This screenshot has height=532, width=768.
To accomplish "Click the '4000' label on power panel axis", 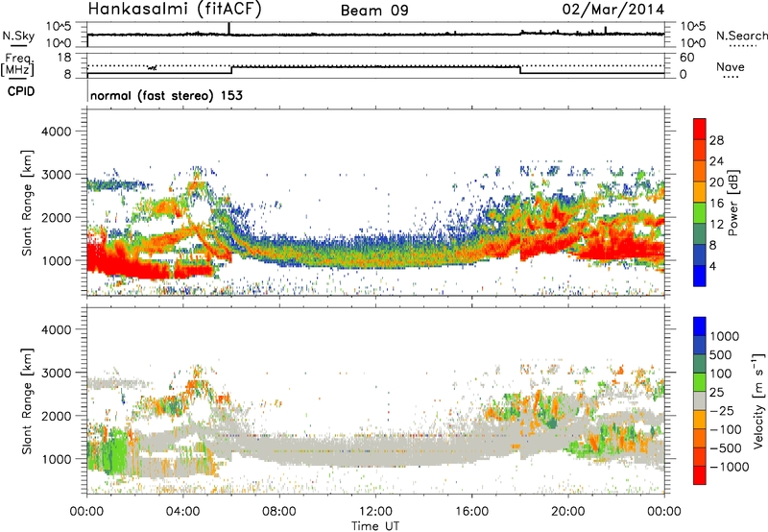I will click(56, 132).
